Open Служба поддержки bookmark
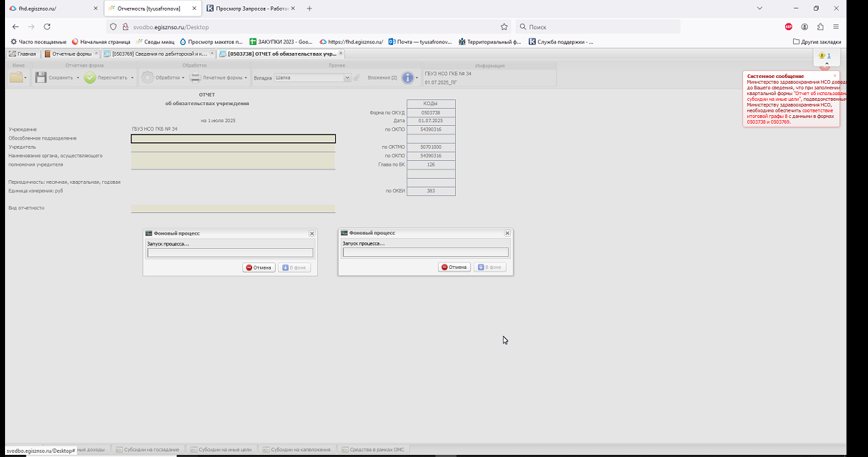868x457 pixels. click(x=562, y=41)
